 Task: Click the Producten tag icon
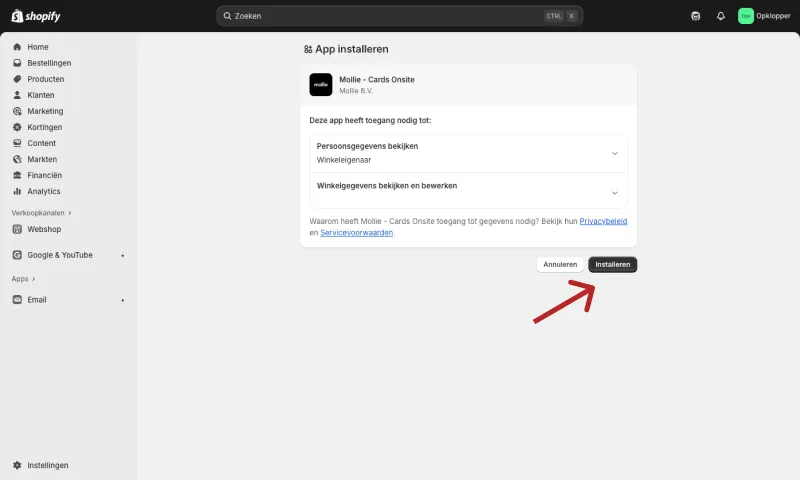[x=17, y=79]
